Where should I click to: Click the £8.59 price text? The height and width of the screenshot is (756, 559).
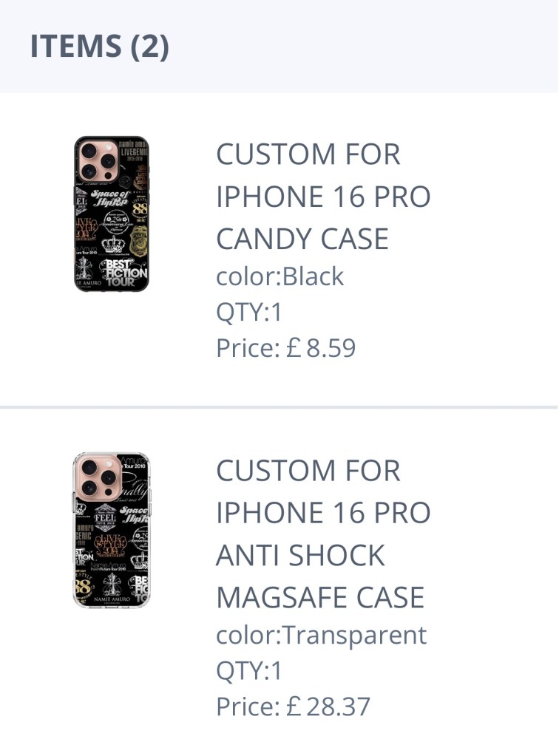click(x=285, y=348)
